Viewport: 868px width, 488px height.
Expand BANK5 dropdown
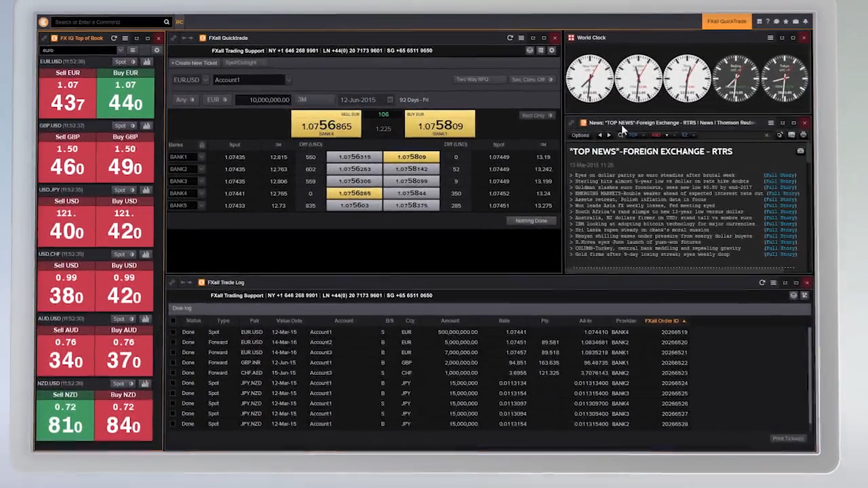click(201, 205)
